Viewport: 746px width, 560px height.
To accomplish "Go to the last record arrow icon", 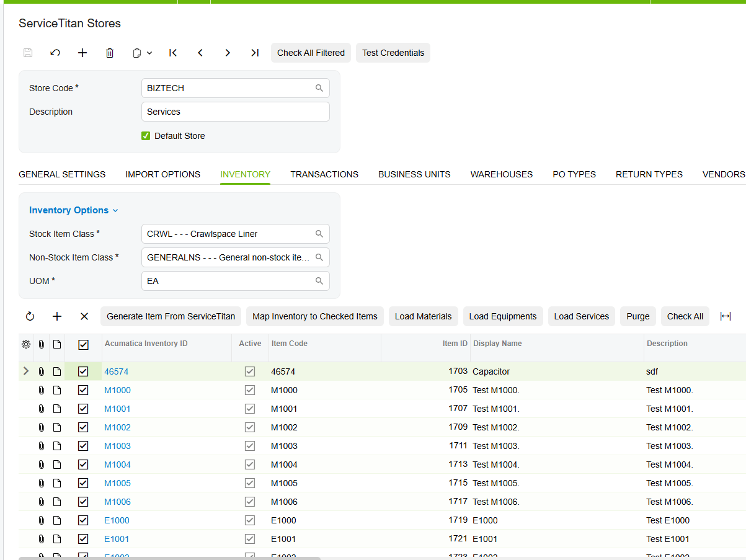I will coord(255,53).
